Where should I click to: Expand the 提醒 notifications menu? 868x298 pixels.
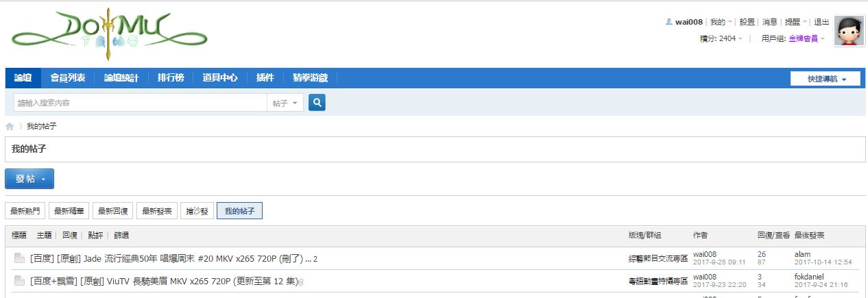(795, 22)
